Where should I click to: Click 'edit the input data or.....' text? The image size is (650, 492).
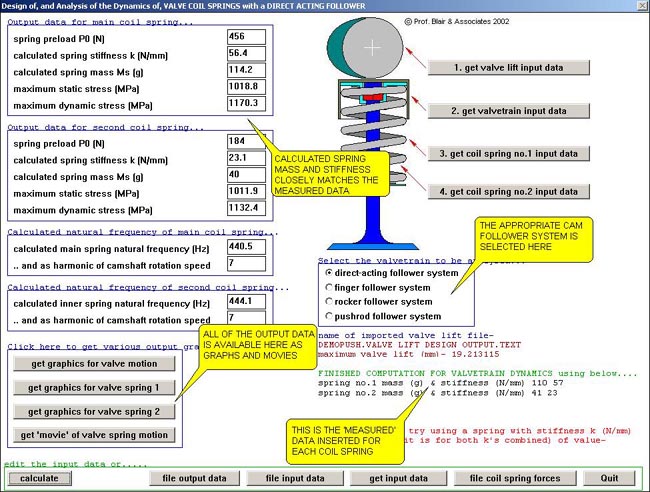click(x=75, y=464)
